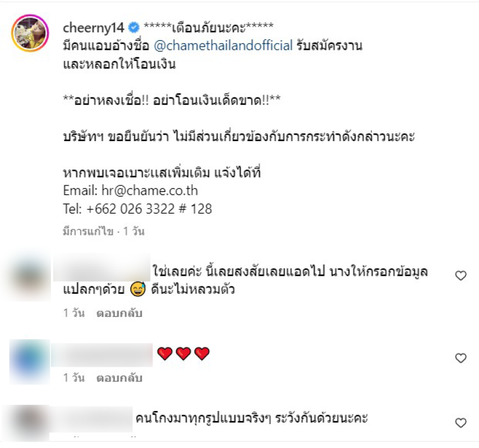Like the comment starting with คนโกงมาทุกรูปแบบ
Screen dimensions: 479x448
(460, 423)
